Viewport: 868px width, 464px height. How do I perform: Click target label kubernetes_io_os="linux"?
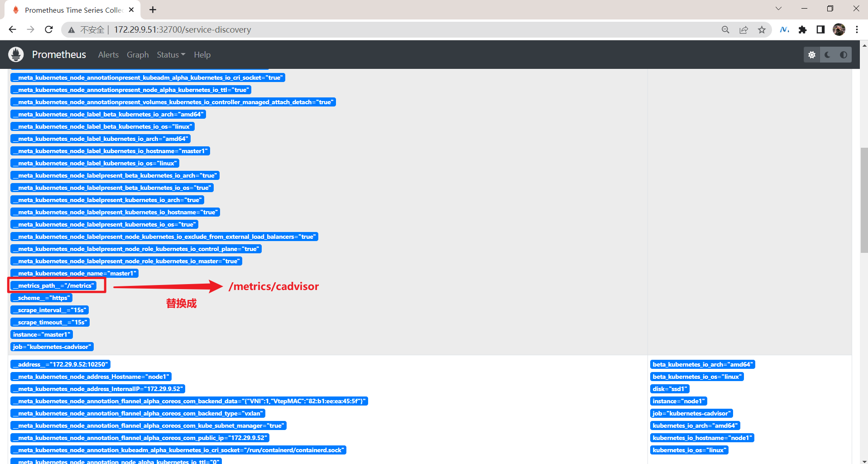coord(690,450)
